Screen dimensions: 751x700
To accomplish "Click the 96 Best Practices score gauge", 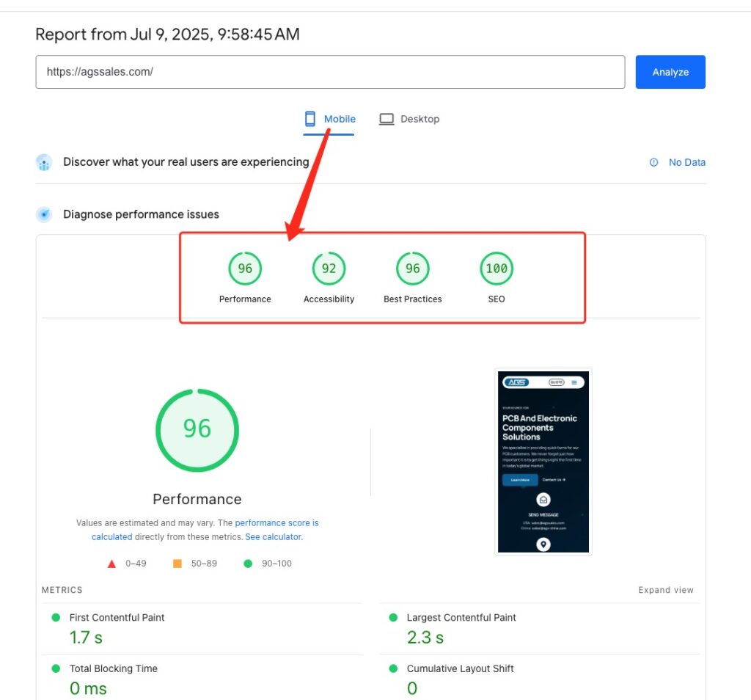I will coord(412,269).
